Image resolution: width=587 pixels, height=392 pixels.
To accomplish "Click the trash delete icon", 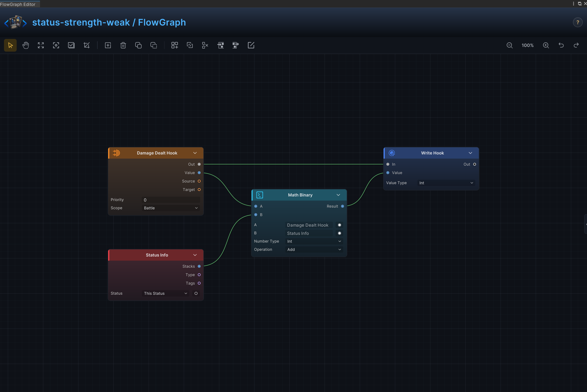I will [123, 45].
